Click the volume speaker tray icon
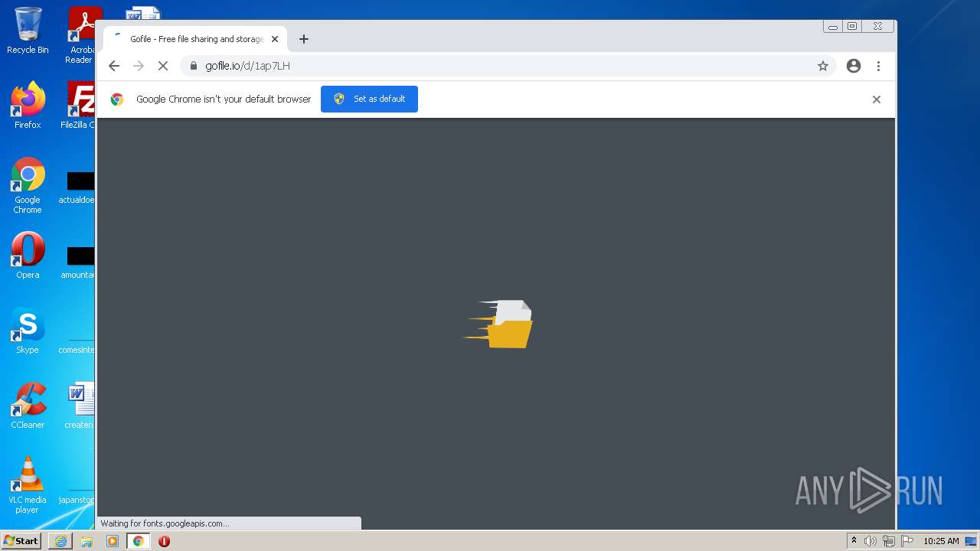This screenshot has height=551, width=980. 871,541
